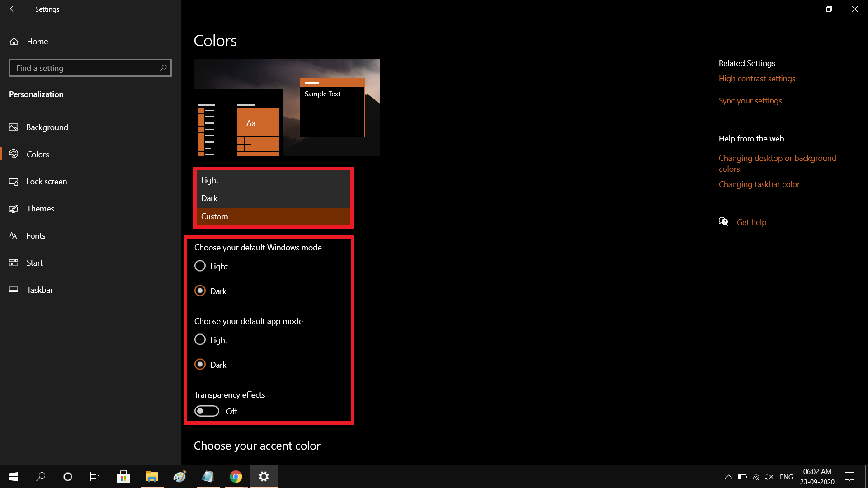Image resolution: width=868 pixels, height=488 pixels.
Task: Click the theme preview thumbnail
Action: coord(287,108)
